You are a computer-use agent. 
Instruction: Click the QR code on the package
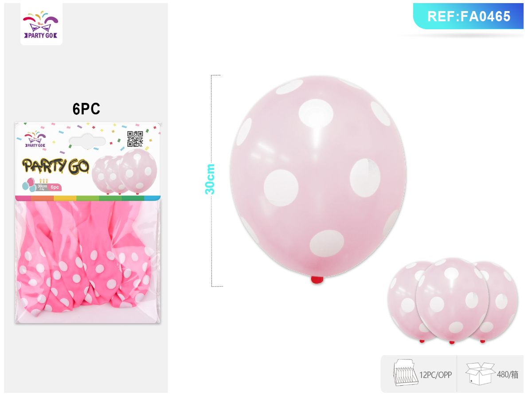click(x=135, y=139)
